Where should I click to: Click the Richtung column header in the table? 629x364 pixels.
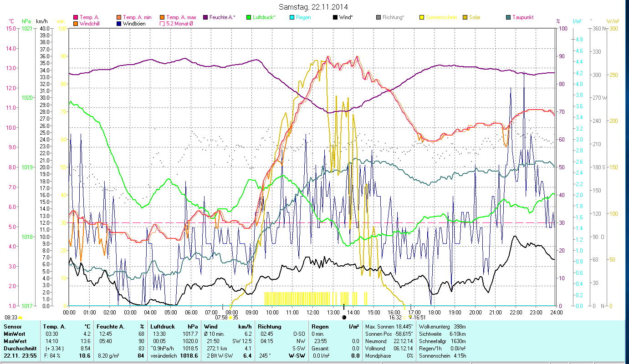(270, 327)
